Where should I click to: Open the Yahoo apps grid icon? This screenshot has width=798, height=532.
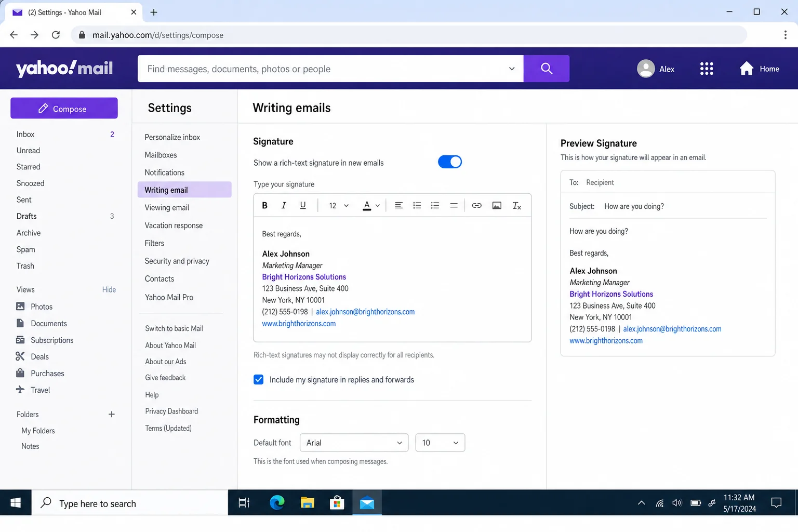[x=707, y=69]
